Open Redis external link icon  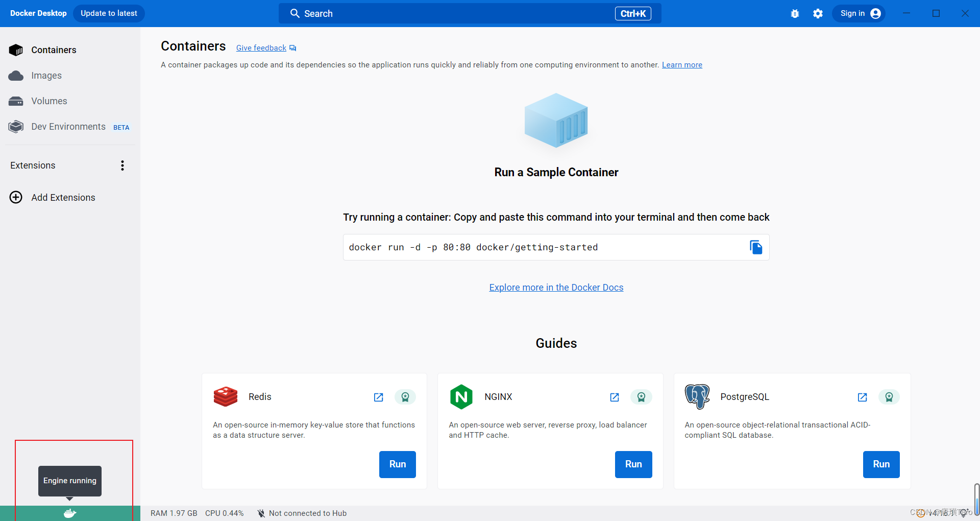pos(379,397)
